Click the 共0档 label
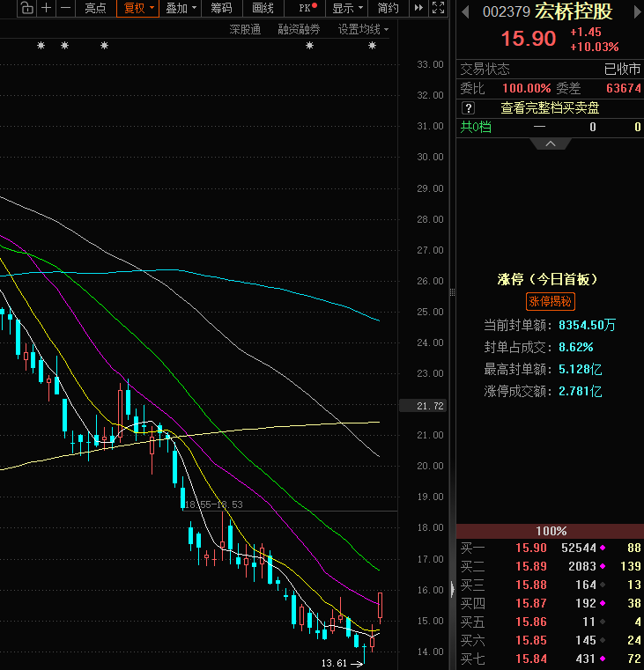The width and height of the screenshot is (644, 670). coord(476,127)
